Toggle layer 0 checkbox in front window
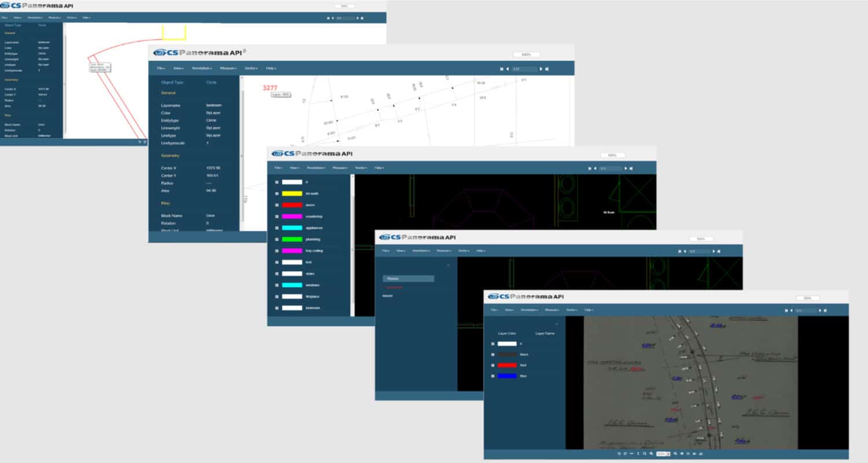868x463 pixels. pos(493,344)
